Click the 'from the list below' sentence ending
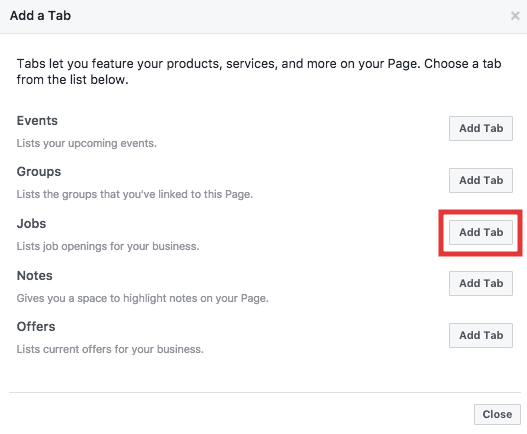527x434 pixels. tap(73, 80)
